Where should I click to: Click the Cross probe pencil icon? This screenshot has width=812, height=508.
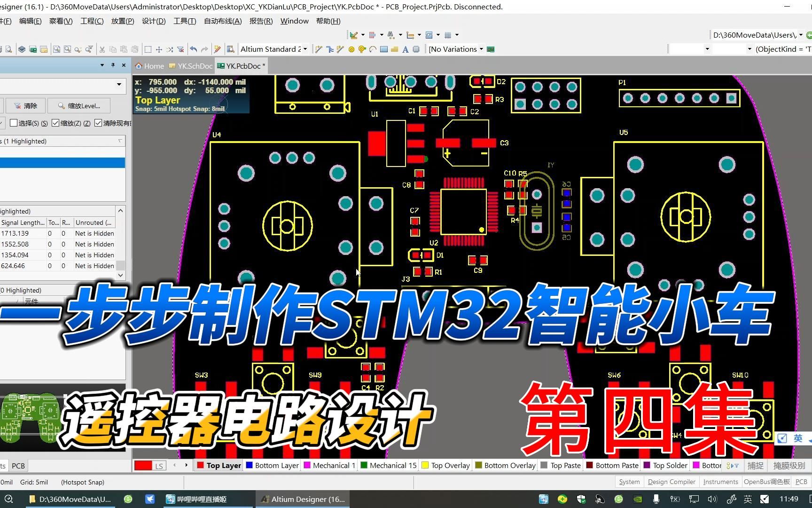coord(217,49)
